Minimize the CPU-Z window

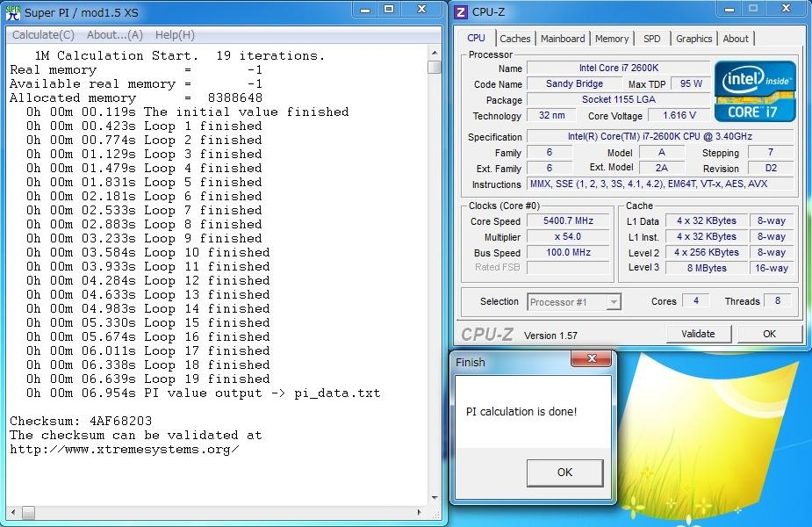pos(729,9)
